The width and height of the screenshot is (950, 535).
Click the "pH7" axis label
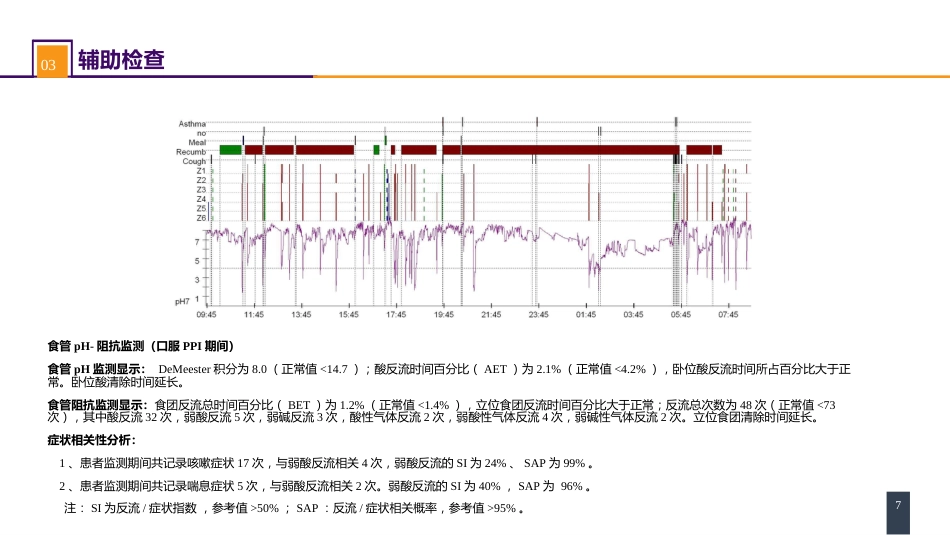182,301
